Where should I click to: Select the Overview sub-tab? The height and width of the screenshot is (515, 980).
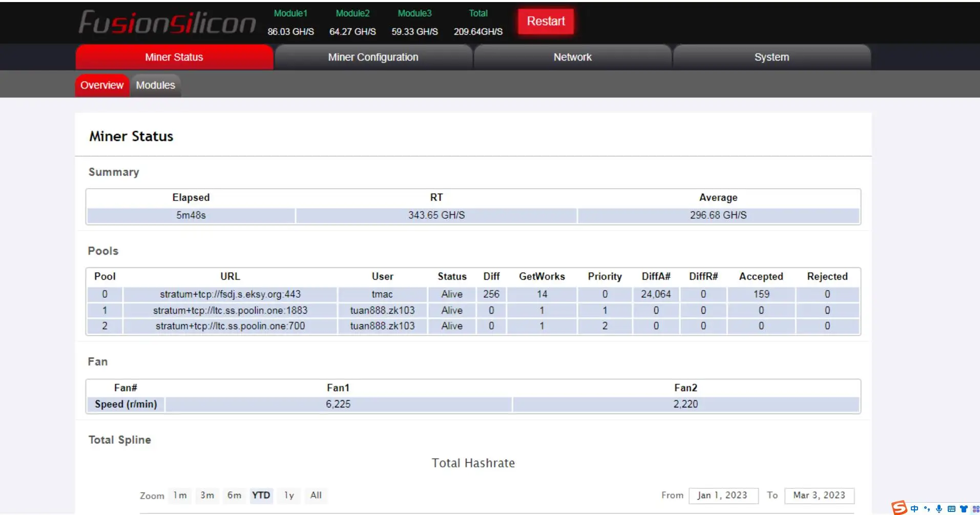(x=102, y=85)
